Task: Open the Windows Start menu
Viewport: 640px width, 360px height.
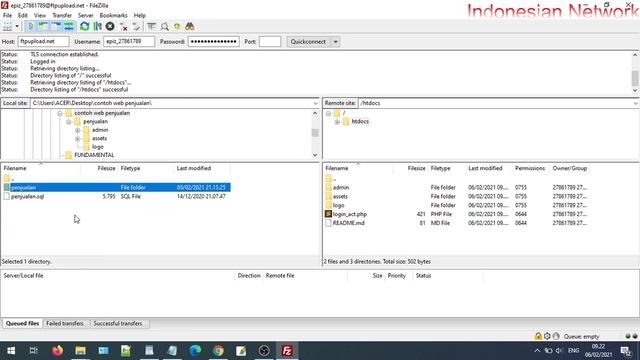Action: [x=11, y=351]
